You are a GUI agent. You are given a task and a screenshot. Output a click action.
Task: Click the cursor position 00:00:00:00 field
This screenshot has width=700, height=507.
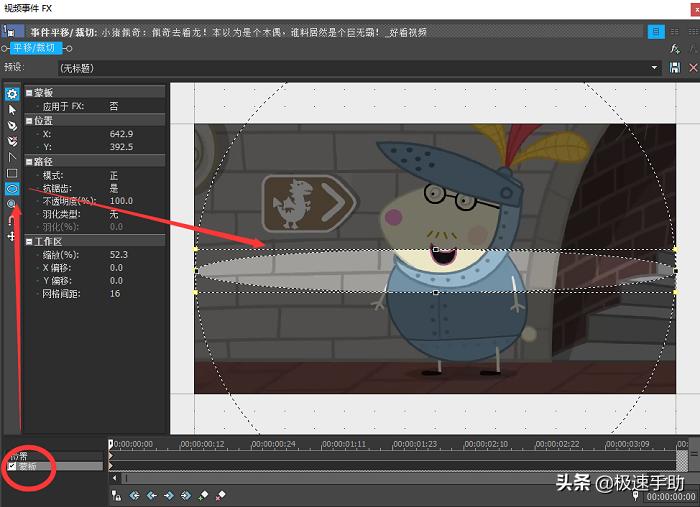[671, 496]
